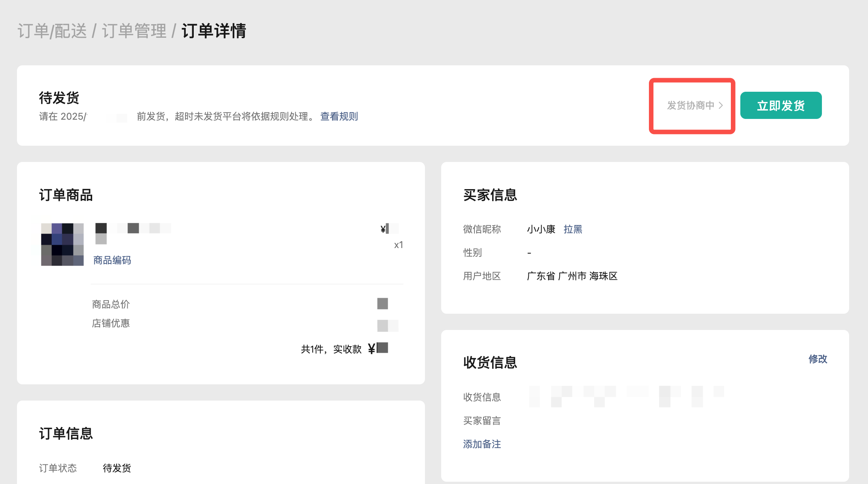Click the 商品编码 link

point(112,260)
